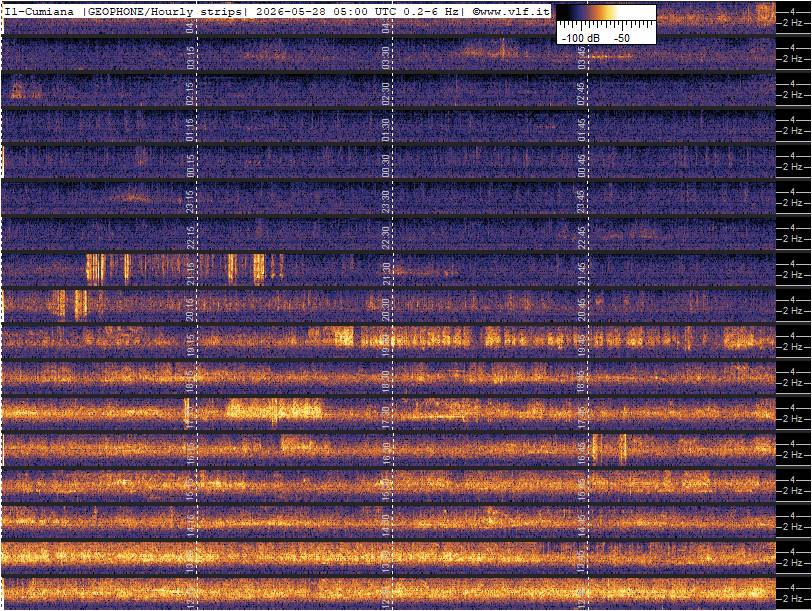This screenshot has width=812, height=611.
Task: Click the 01:30 time label
Action: point(385,129)
